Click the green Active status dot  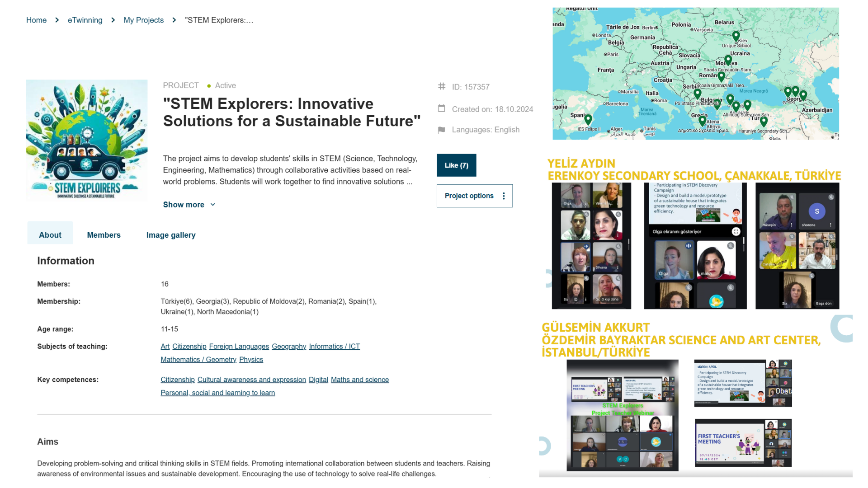(x=209, y=86)
